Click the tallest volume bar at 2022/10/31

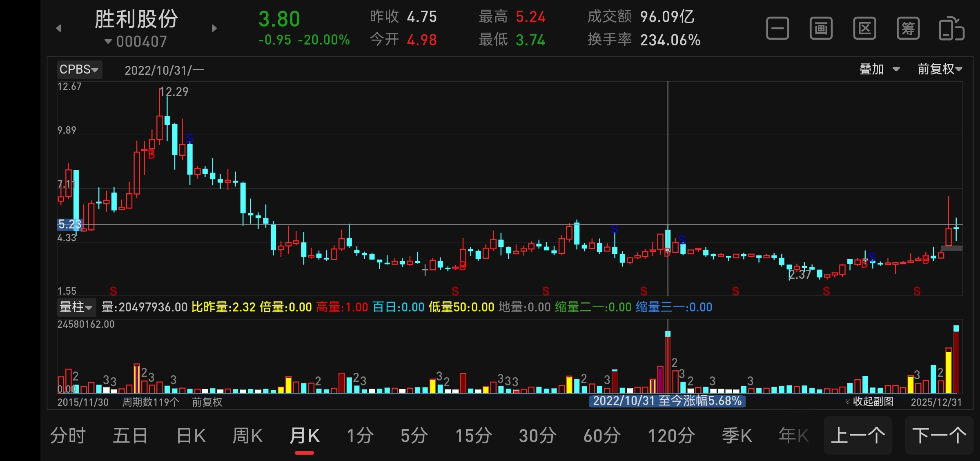[668, 362]
